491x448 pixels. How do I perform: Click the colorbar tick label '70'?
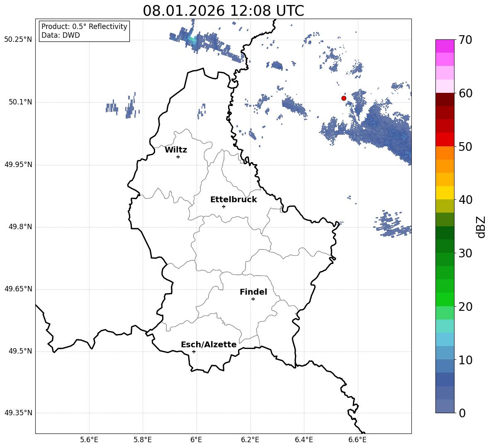[x=465, y=40]
